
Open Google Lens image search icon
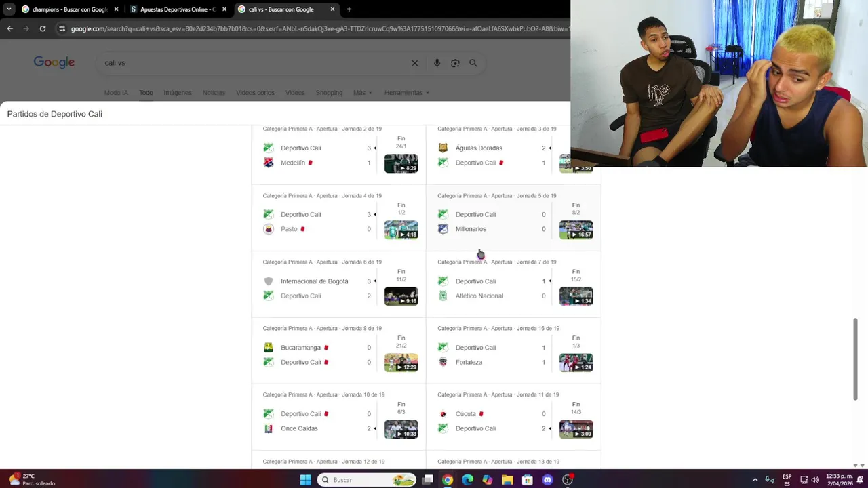pos(455,63)
